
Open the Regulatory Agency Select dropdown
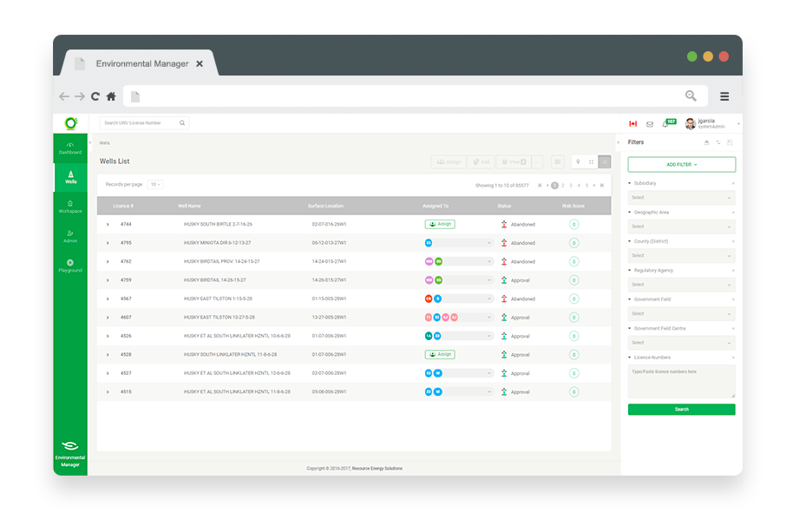681,285
